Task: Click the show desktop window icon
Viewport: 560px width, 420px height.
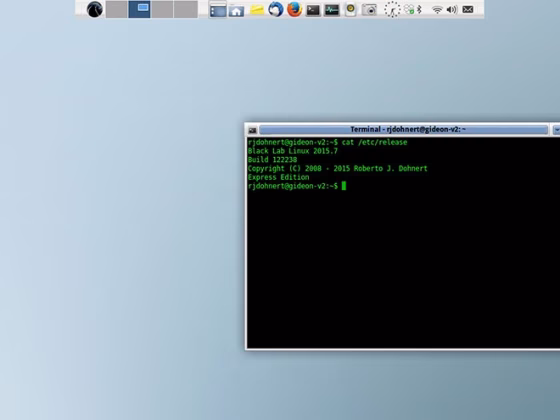Action: (x=218, y=10)
